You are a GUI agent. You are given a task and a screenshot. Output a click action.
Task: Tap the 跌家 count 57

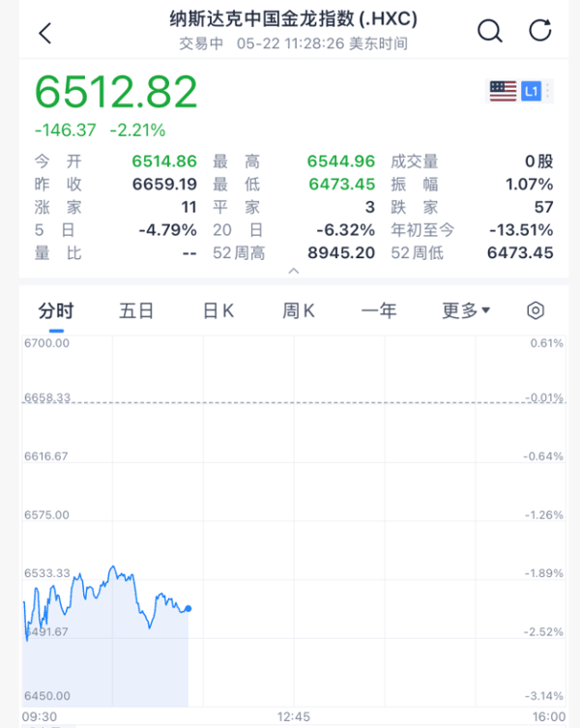pyautogui.click(x=544, y=207)
